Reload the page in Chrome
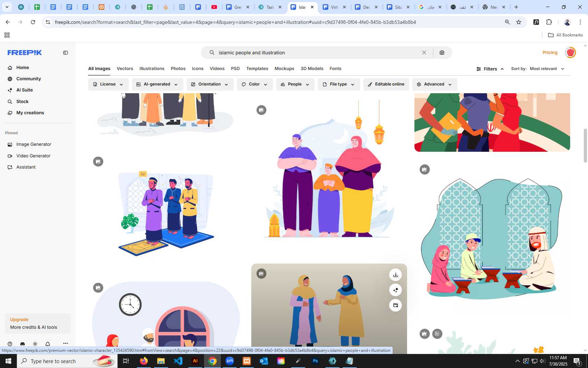588x368 pixels. pyautogui.click(x=33, y=22)
